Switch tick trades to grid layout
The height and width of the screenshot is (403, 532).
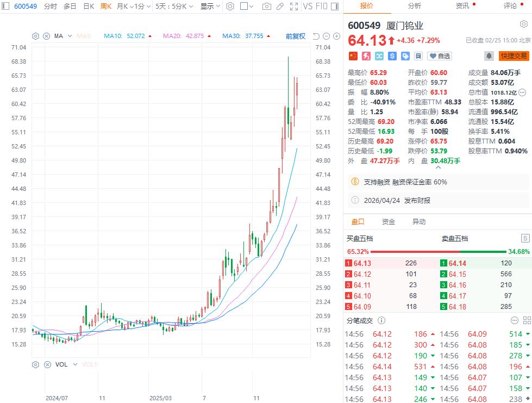click(x=527, y=320)
